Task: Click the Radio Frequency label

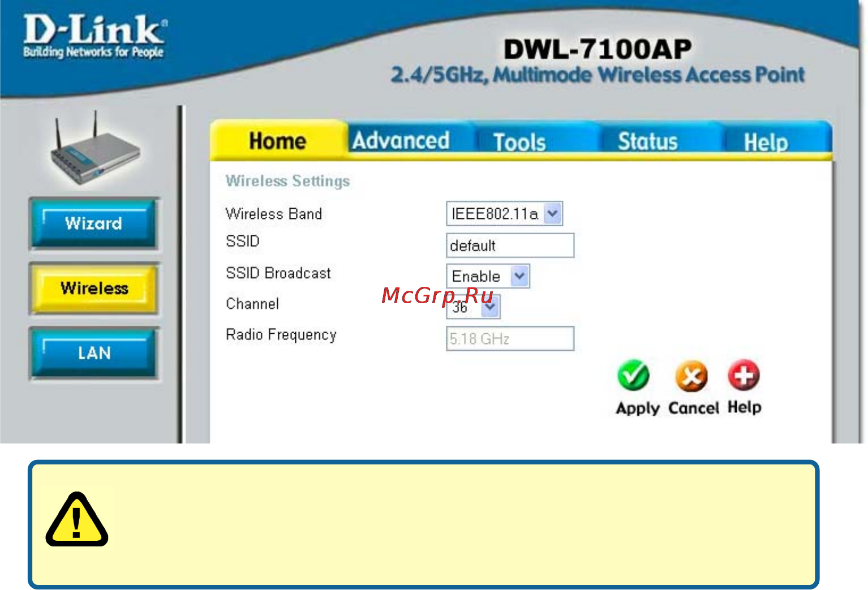Action: [281, 335]
